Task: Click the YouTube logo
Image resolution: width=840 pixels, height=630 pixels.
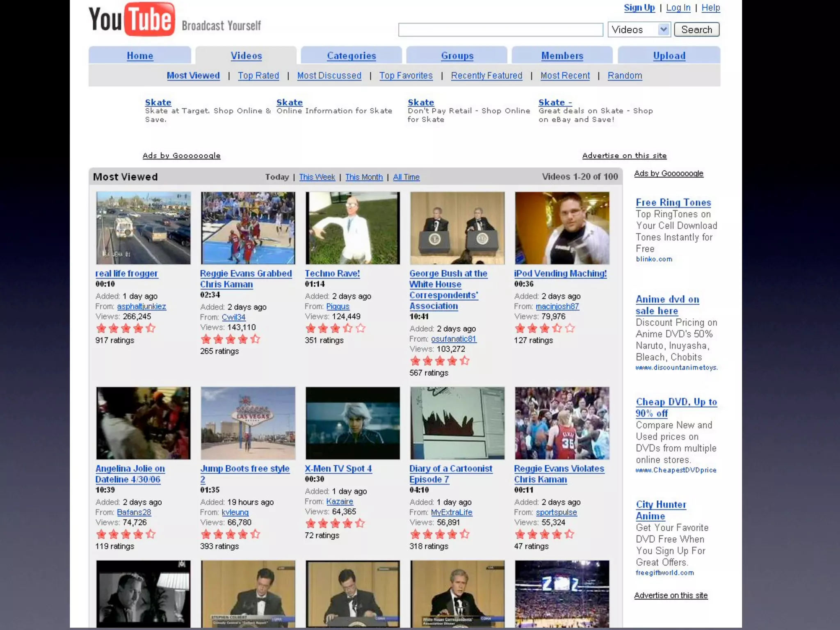Action: 132,19
